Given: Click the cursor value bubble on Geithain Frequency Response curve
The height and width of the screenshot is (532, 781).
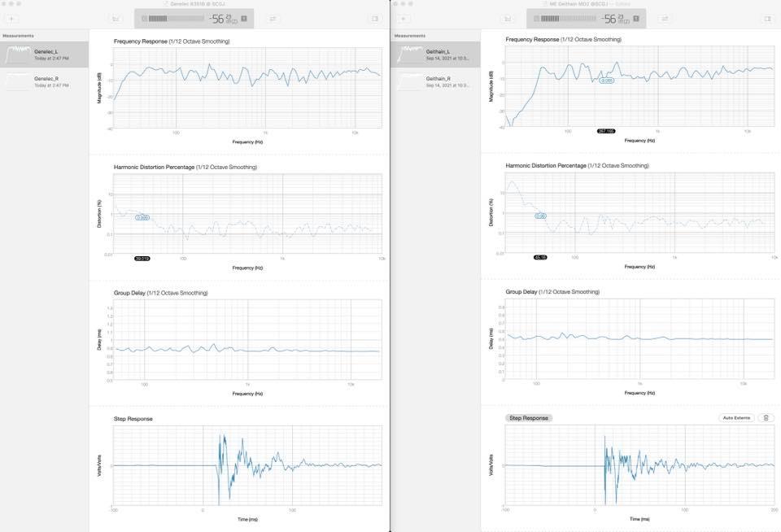Looking at the screenshot, I should click(x=606, y=81).
